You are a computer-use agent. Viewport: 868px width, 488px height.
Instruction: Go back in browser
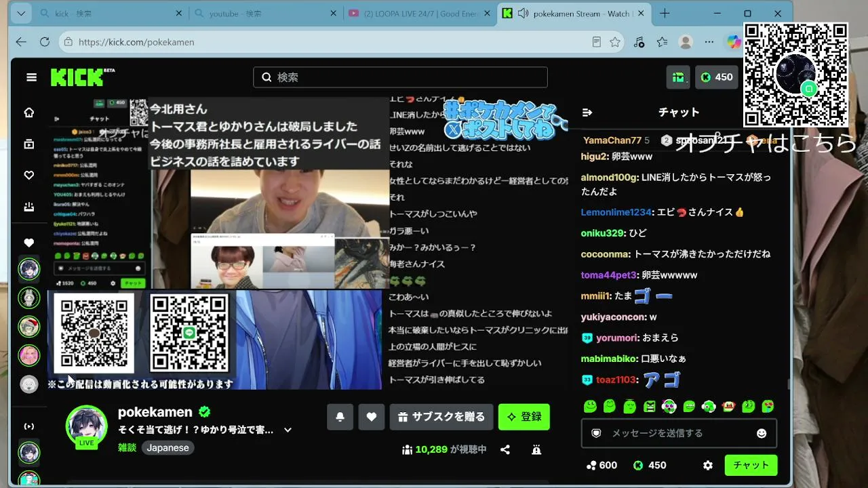21,42
